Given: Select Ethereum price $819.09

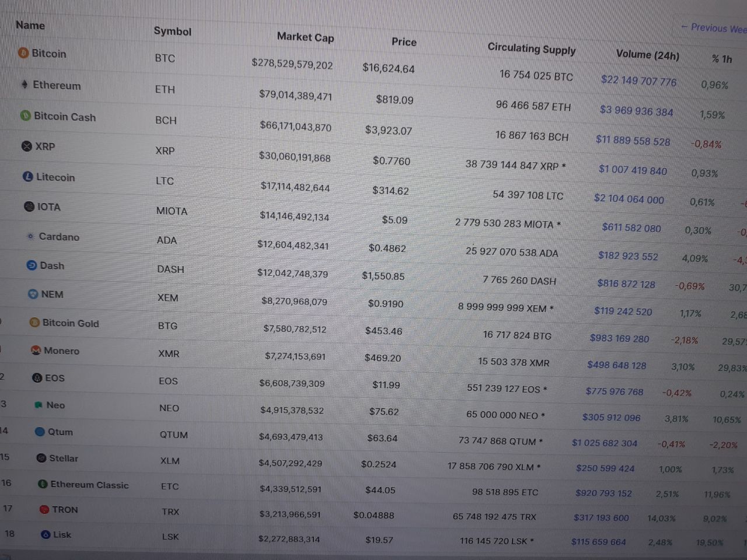Looking at the screenshot, I should pos(395,99).
